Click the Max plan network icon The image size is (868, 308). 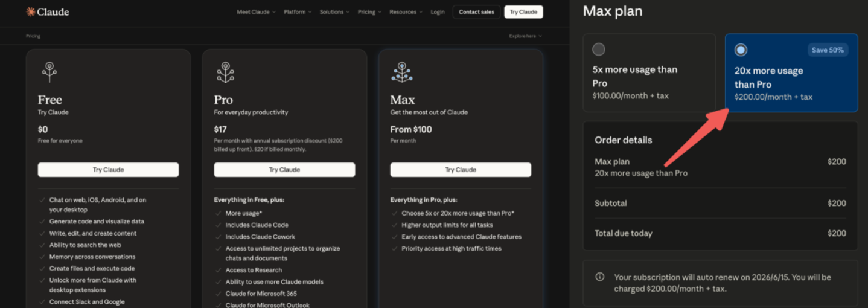pyautogui.click(x=402, y=72)
